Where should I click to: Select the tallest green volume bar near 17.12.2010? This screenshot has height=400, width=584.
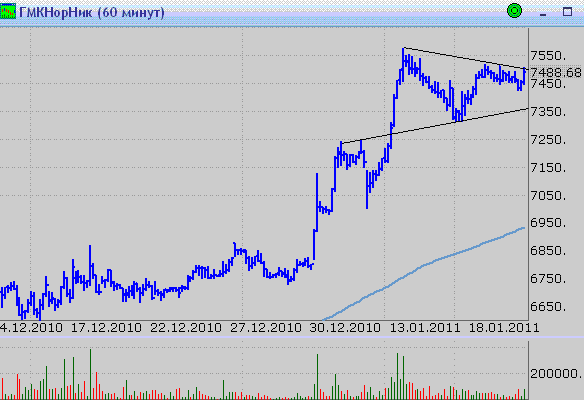(90, 374)
